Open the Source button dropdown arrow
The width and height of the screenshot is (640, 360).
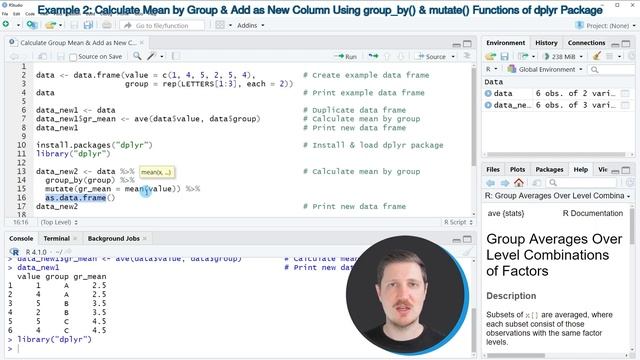coord(453,57)
